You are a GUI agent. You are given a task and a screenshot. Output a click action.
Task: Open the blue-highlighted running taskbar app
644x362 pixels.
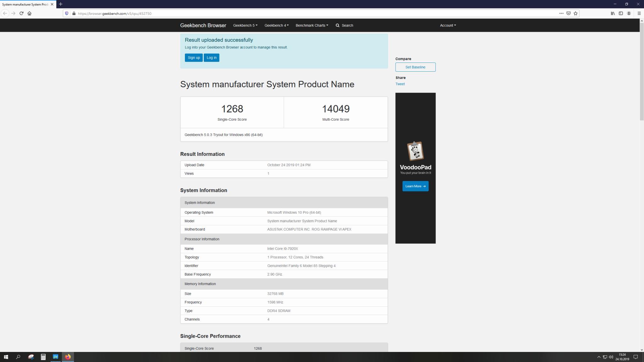click(x=55, y=357)
